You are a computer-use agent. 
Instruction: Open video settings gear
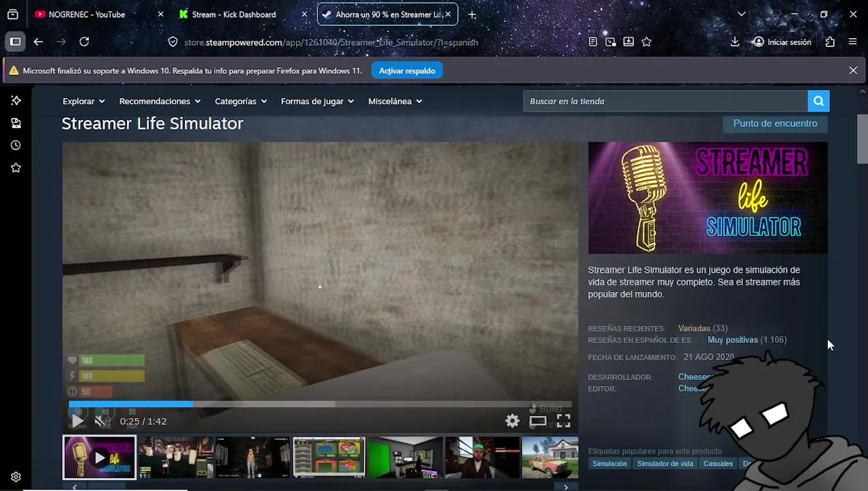point(512,421)
